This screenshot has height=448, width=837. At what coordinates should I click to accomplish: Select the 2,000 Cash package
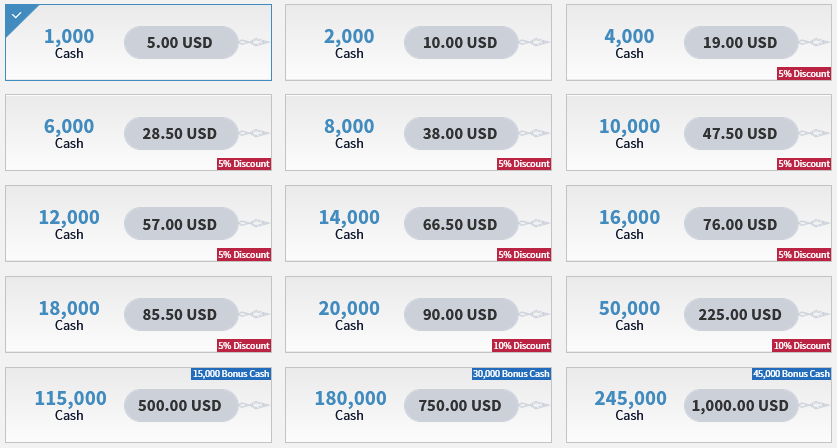(349, 43)
